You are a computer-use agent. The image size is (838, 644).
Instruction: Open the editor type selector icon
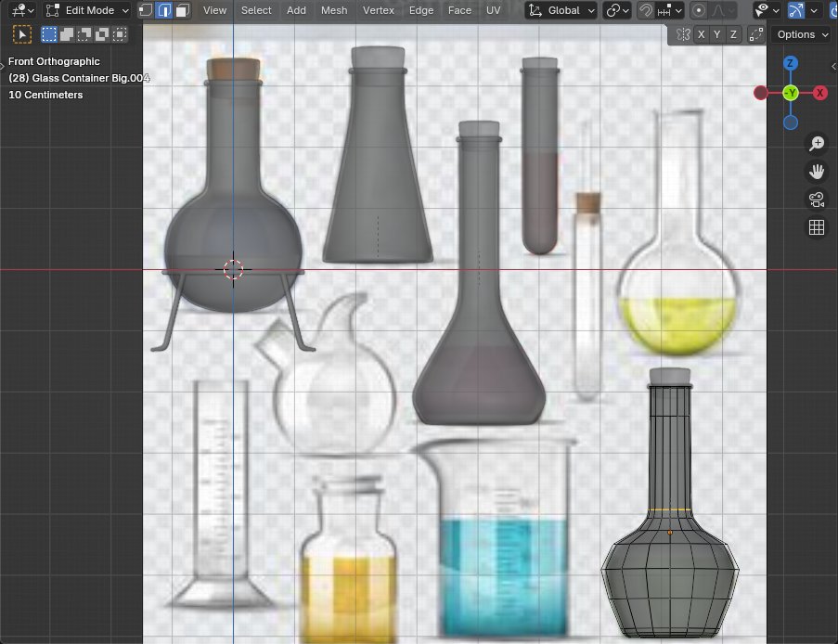point(18,10)
